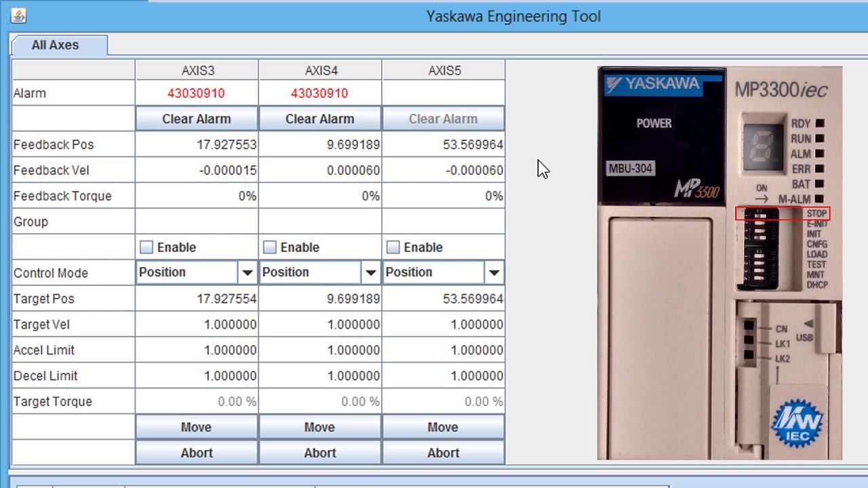This screenshot has width=868, height=488.
Task: Edit the AXIS5 Target Pos value 53.569964
Action: 443,299
